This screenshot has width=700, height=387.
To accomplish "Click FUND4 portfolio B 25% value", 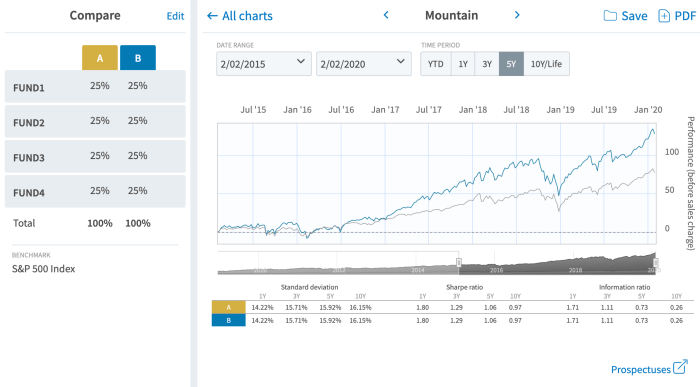I will point(138,191).
